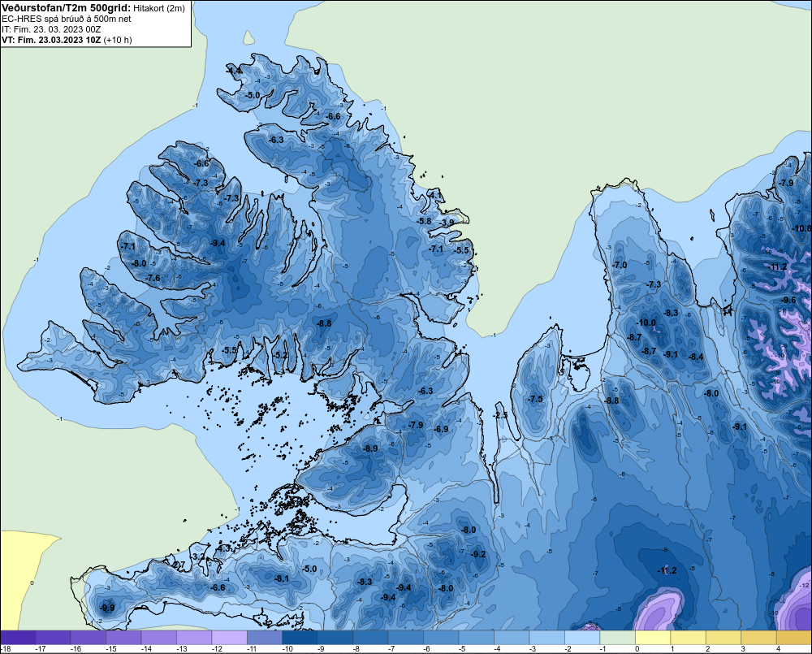Select the 'Hitakort (2m)' header label

click(159, 8)
